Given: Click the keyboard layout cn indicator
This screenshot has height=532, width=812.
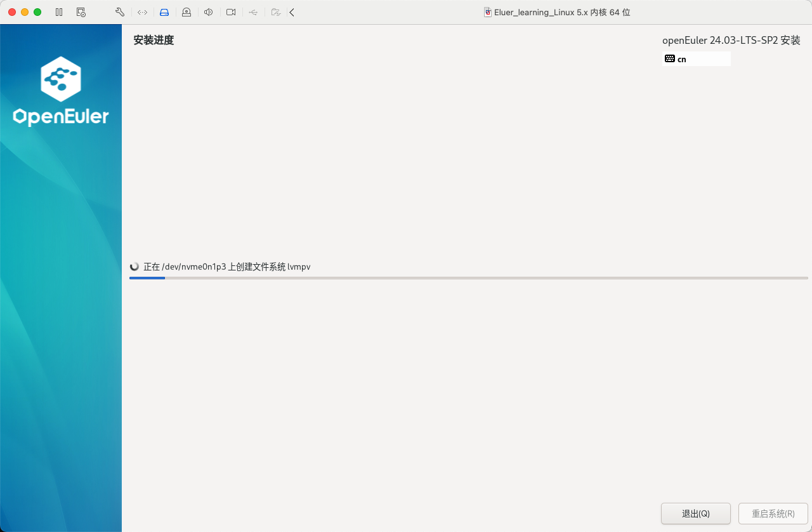Looking at the screenshot, I should click(696, 59).
